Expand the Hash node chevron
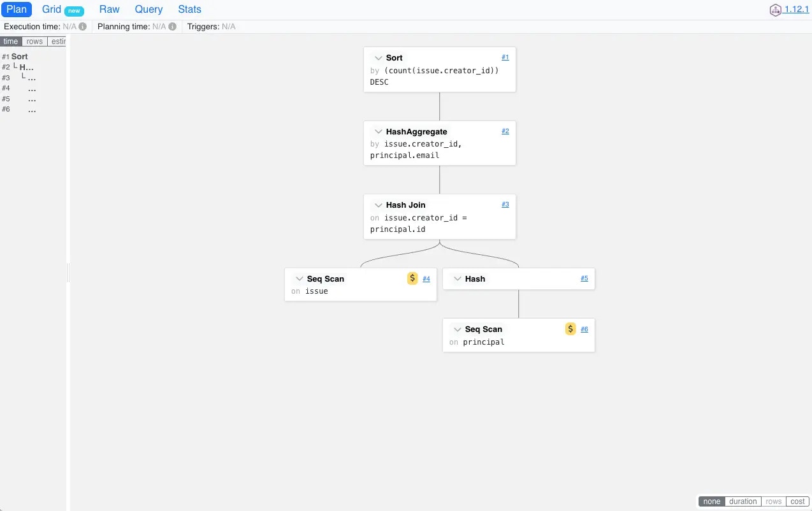 [x=458, y=279]
